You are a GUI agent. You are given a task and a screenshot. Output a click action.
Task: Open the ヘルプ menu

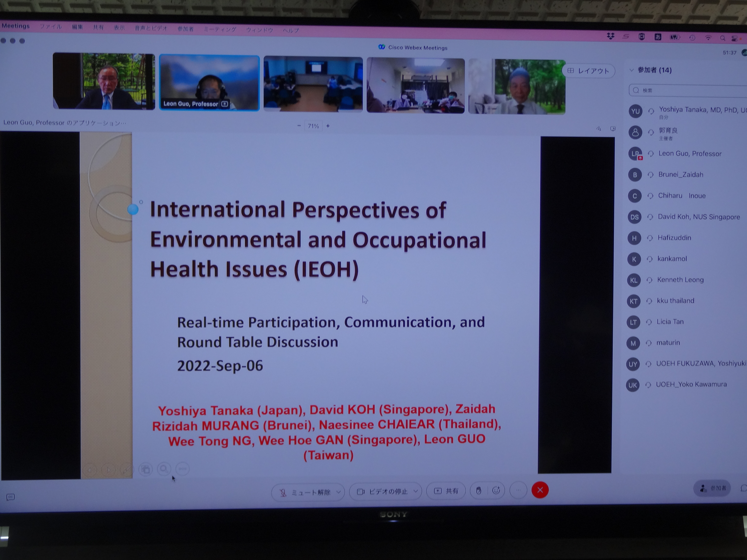click(291, 30)
